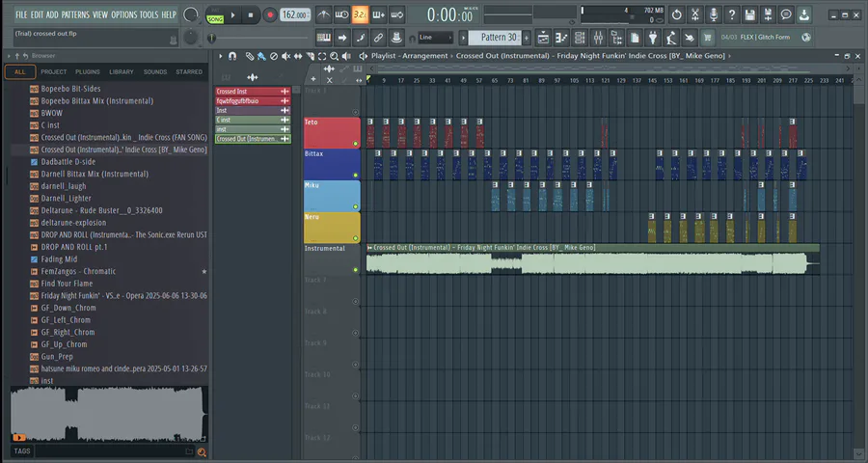Select the playback speaker tool in playlist
Screen dimensions: 868x463
coord(346,56)
